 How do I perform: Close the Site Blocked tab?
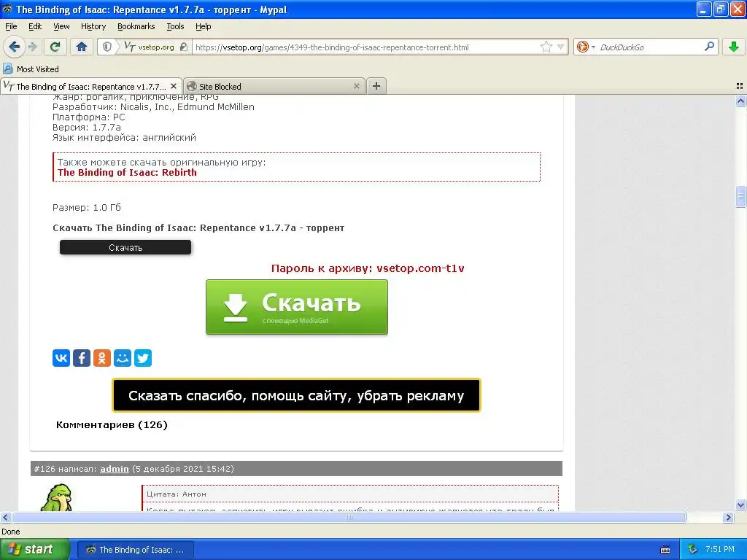click(x=356, y=86)
